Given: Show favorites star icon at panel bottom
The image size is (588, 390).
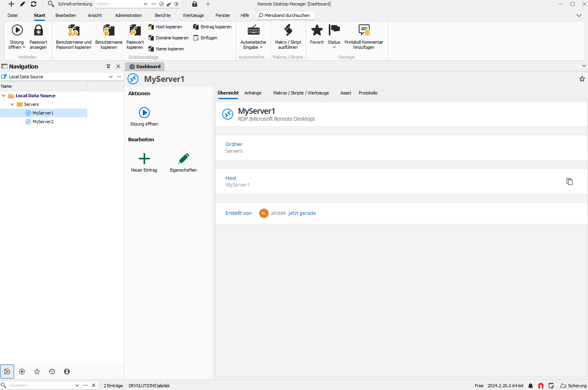Looking at the screenshot, I should [37, 372].
